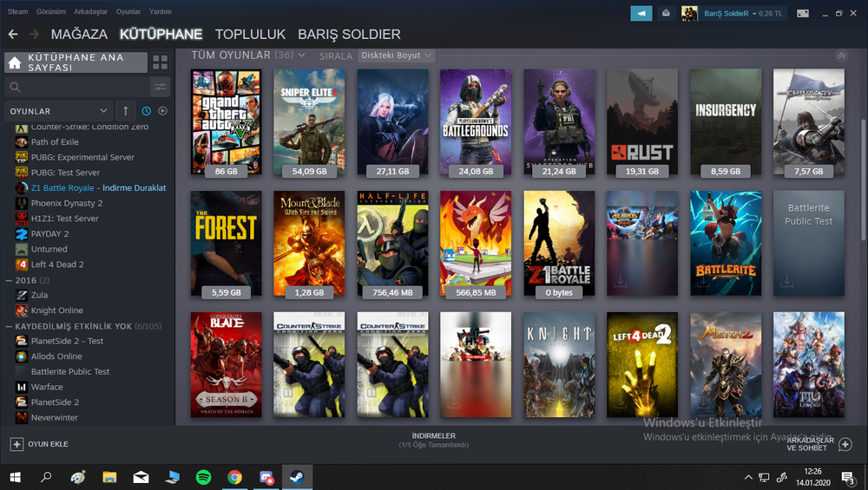The width and height of the screenshot is (868, 490).
Task: Click the Oyun Ekle button
Action: click(x=40, y=444)
